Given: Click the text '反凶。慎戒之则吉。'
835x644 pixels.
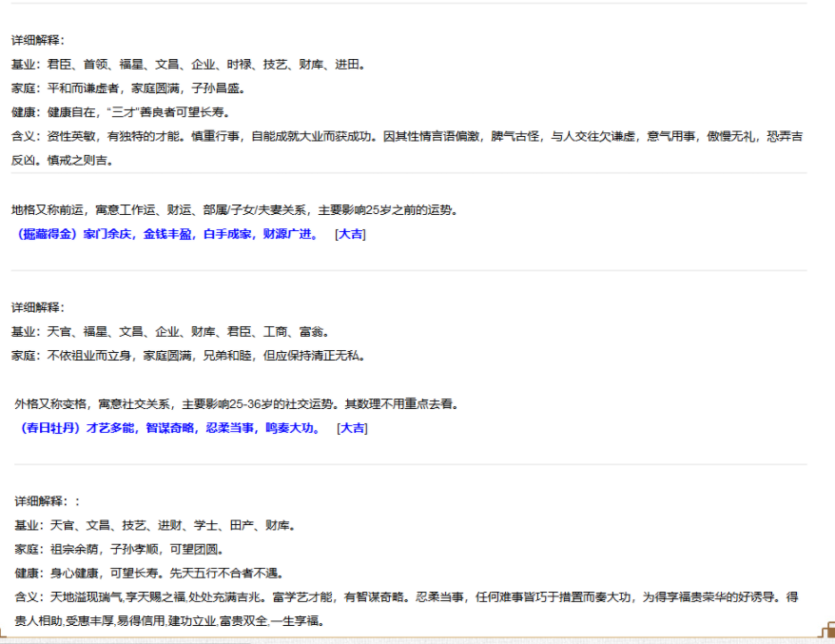Looking at the screenshot, I should (63, 161).
